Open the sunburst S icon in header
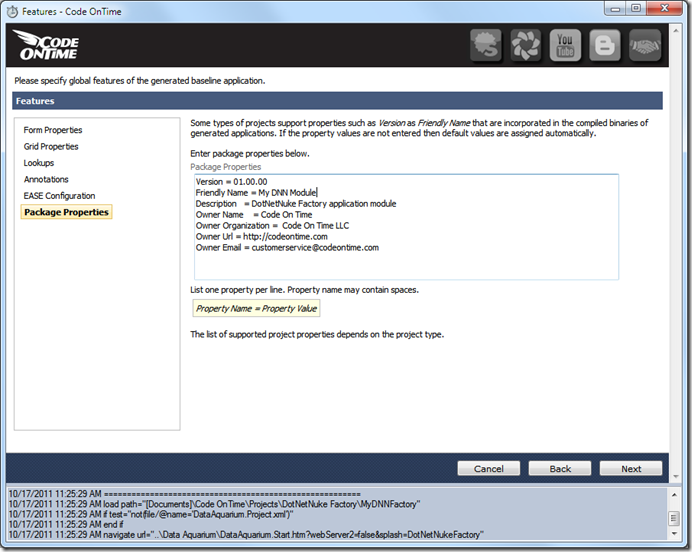 (x=486, y=45)
